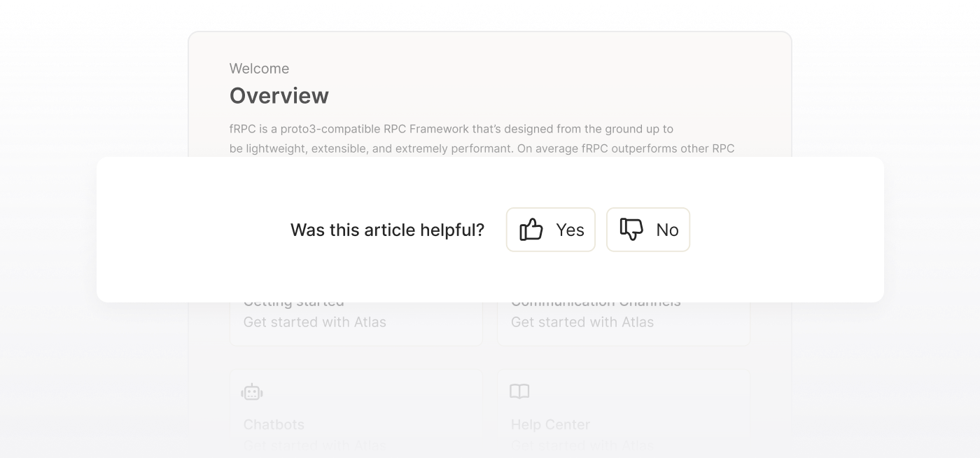The width and height of the screenshot is (980, 458).
Task: Click the word 'fRPC' starting the description
Action: pyautogui.click(x=242, y=129)
